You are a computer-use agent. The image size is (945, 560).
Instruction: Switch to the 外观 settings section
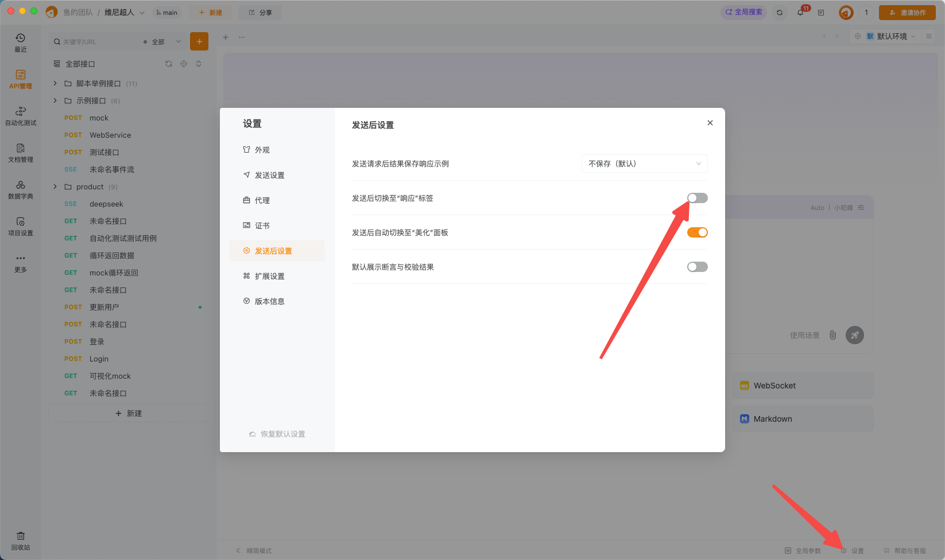click(262, 149)
